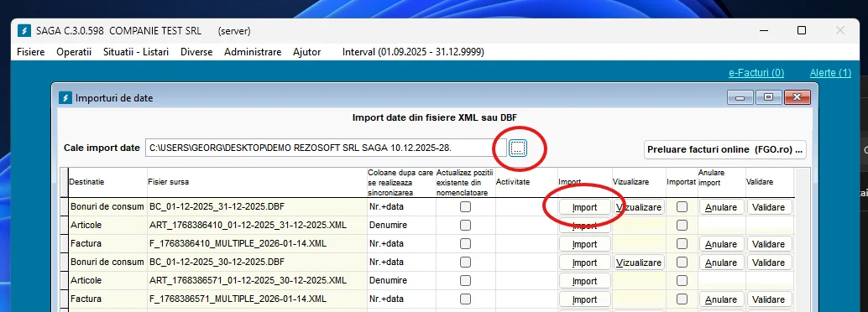Check Importat box for BC_01-12-2025_31-12-2025.DBF
Screen dimensions: 868x312
[682, 207]
